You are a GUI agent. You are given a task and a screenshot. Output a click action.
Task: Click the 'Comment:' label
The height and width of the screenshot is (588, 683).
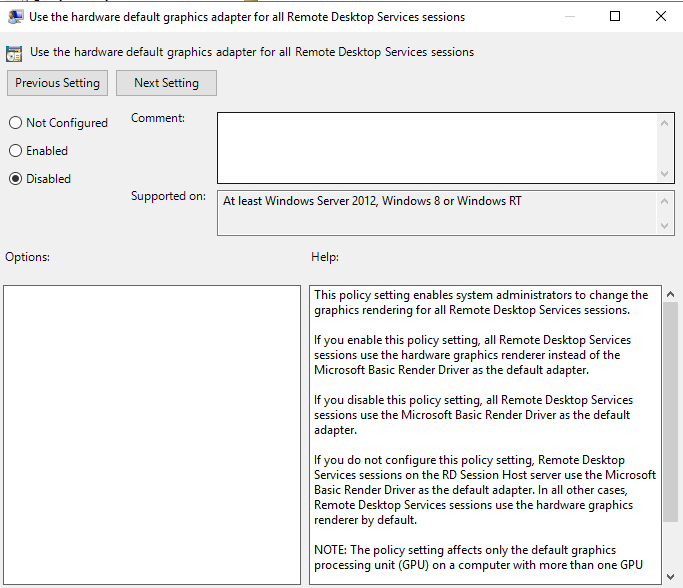[158, 118]
